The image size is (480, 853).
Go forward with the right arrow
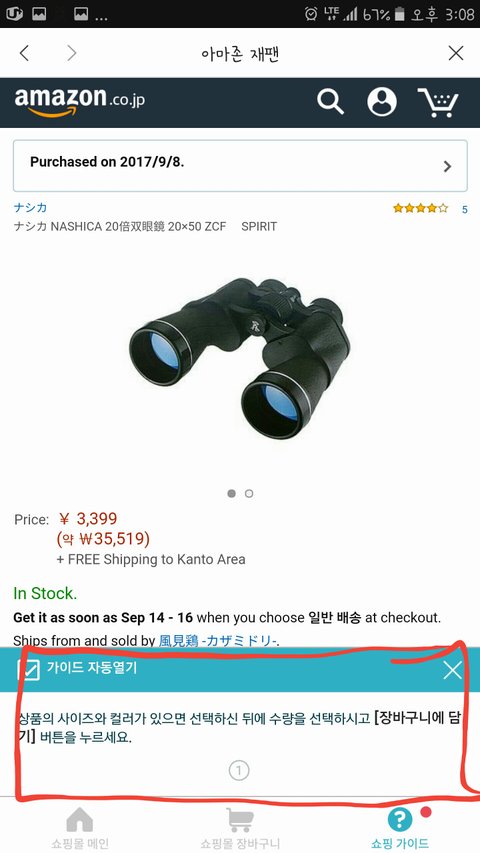(72, 53)
